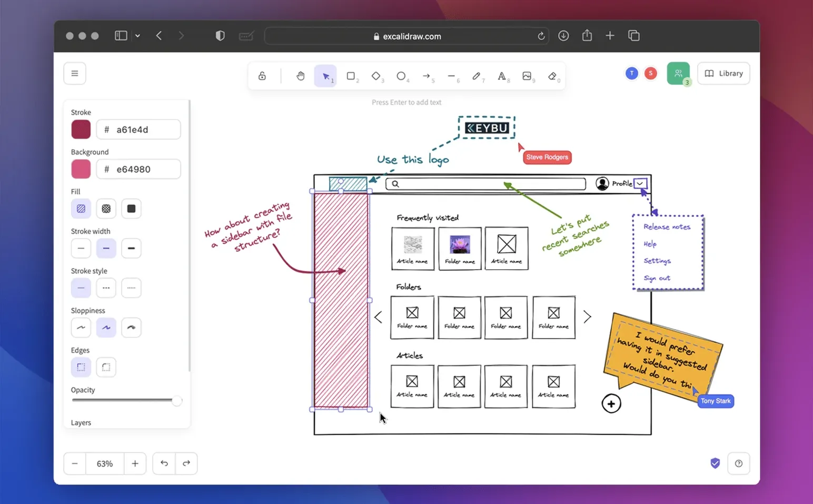Viewport: 813px width, 504px height.
Task: Click the circled plus button in the wireframe
Action: click(611, 404)
